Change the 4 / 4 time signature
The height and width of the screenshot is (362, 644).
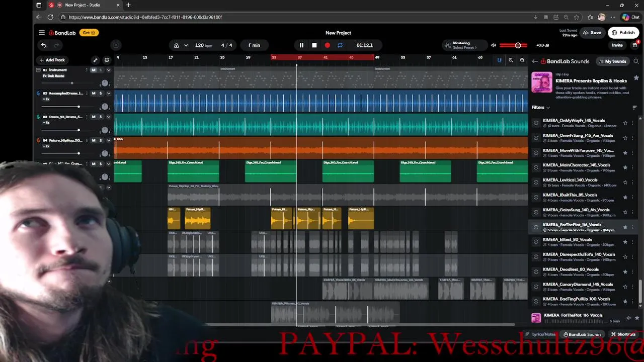click(227, 45)
